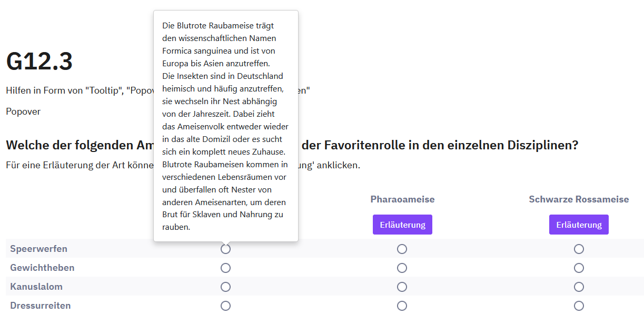Click the Speerwerfen row label

coord(38,249)
